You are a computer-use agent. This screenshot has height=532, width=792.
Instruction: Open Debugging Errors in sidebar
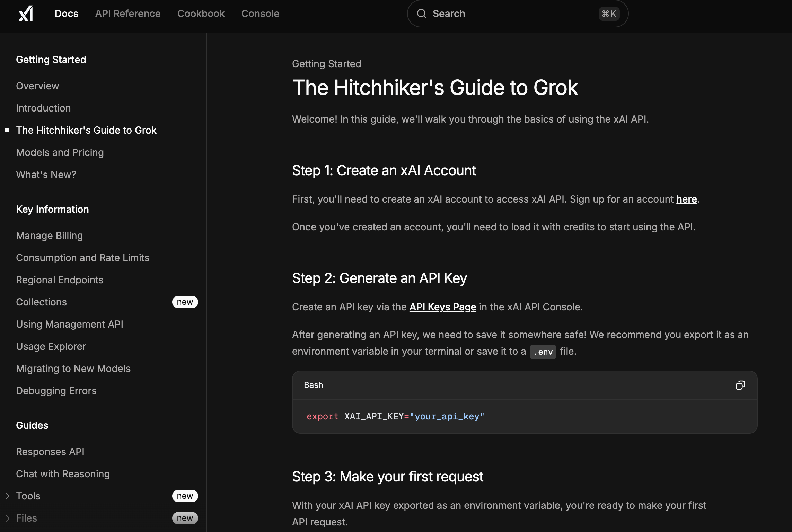pyautogui.click(x=56, y=391)
